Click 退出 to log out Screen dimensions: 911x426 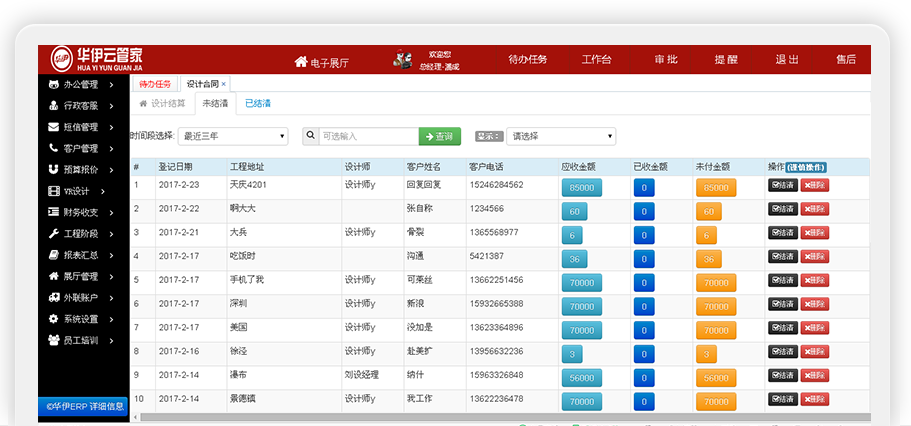pyautogui.click(x=787, y=59)
